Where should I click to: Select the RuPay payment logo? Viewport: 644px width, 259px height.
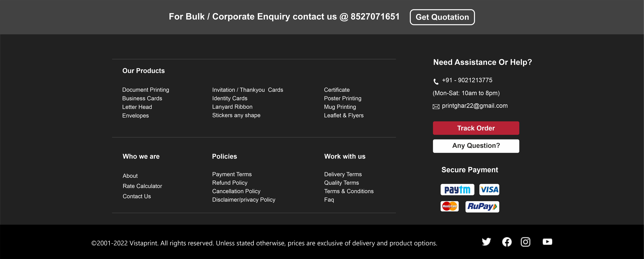tap(482, 207)
